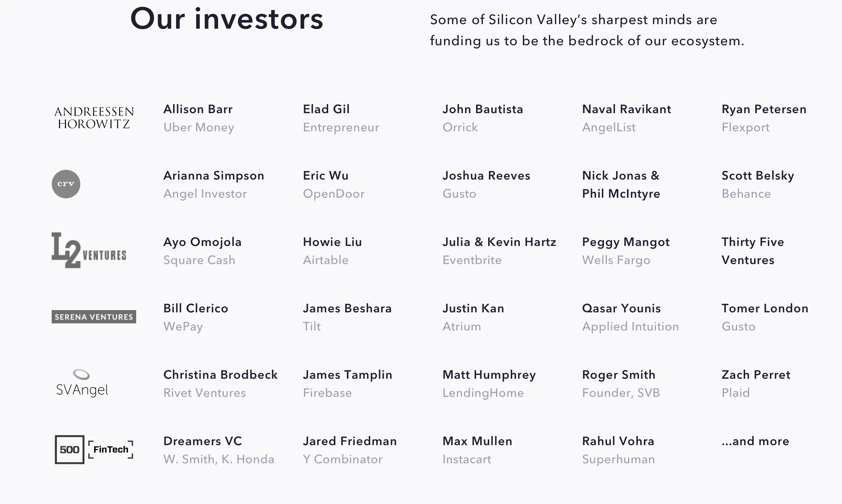The width and height of the screenshot is (842, 504).
Task: Click the ...and more text
Action: coord(755,441)
